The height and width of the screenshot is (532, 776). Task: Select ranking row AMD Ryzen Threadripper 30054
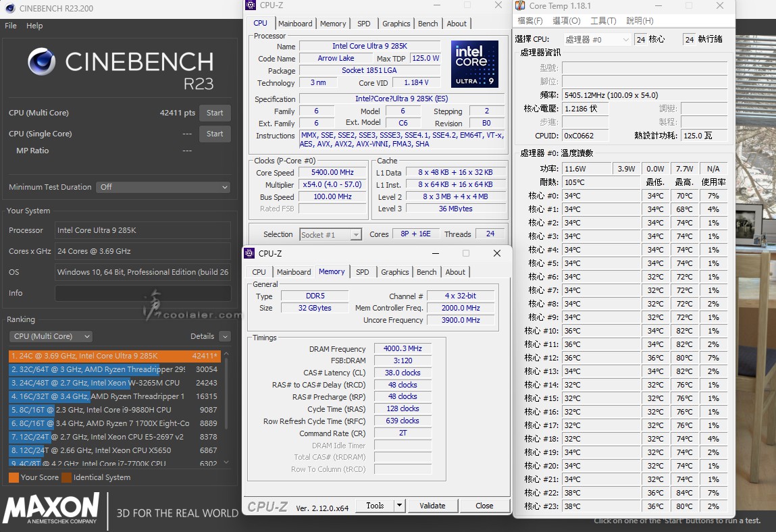115,369
